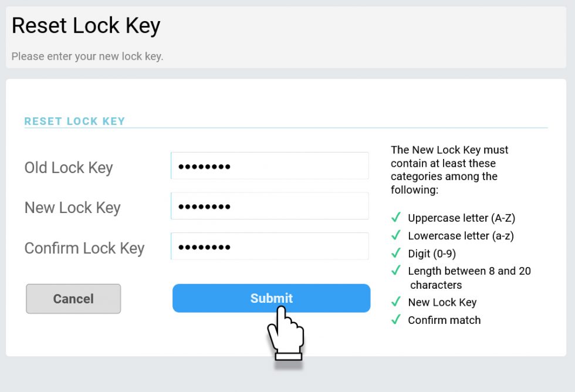The image size is (575, 392).
Task: Click the checkmark beside Length between 8 and 20
Action: (x=396, y=271)
